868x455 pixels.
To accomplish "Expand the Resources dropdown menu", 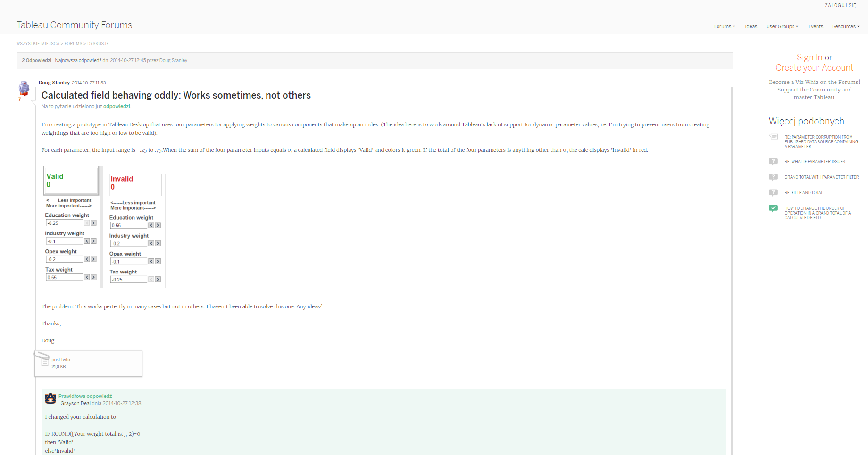I will pyautogui.click(x=845, y=27).
